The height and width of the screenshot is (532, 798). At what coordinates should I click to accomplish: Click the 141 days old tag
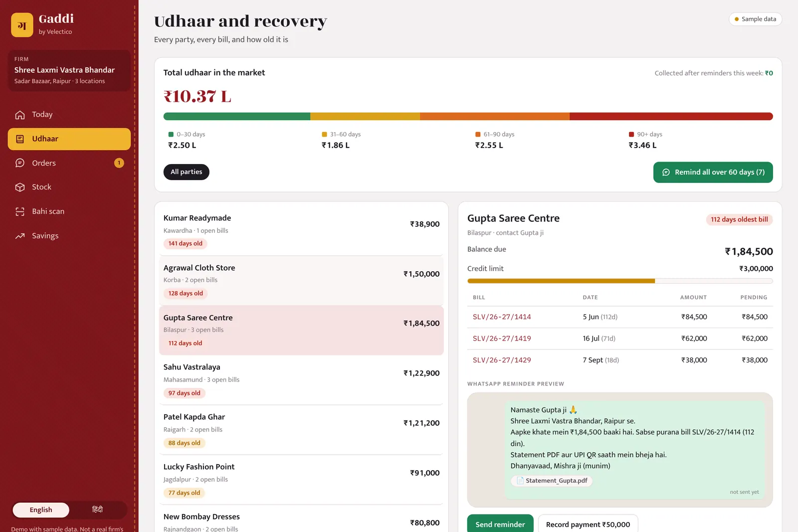(x=186, y=244)
